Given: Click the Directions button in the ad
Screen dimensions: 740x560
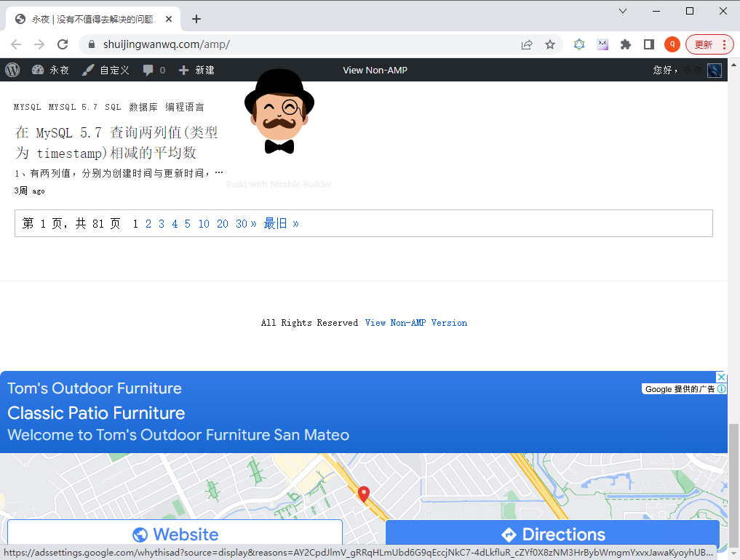Looking at the screenshot, I should tap(552, 535).
